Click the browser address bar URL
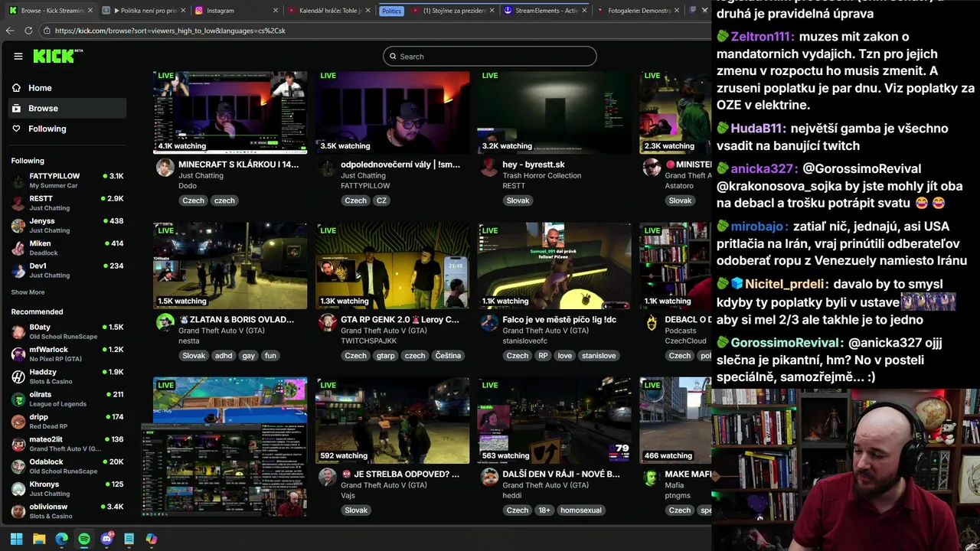Viewport: 980px width, 551px height. click(170, 31)
